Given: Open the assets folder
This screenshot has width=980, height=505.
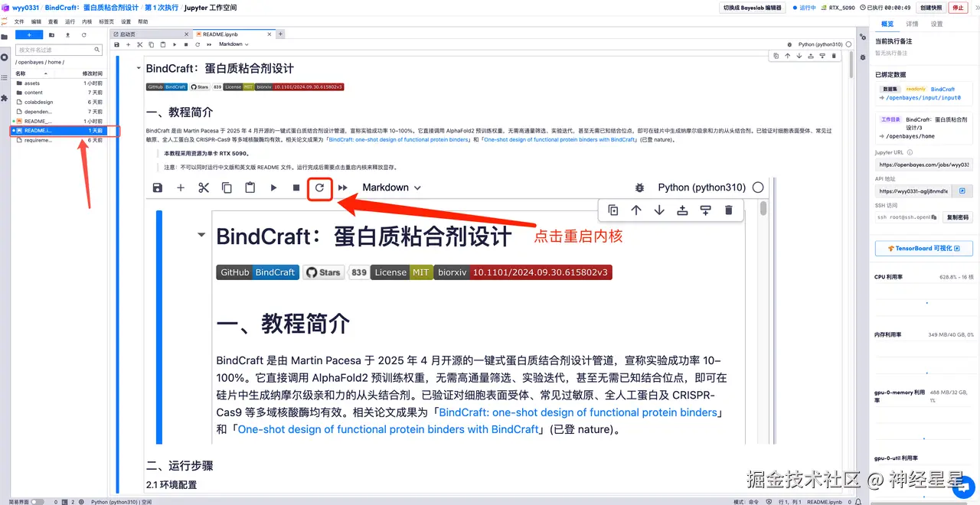Looking at the screenshot, I should [58, 83].
